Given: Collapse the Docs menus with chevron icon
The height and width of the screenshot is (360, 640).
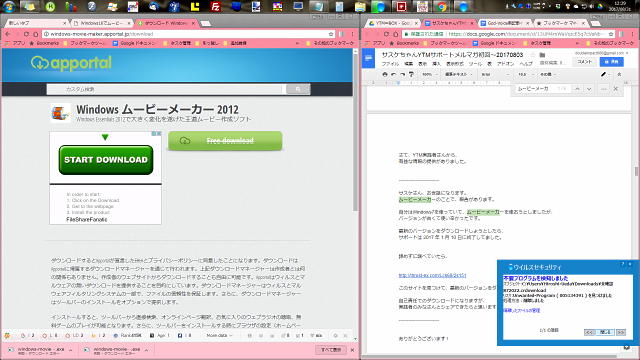Looking at the screenshot, I should 619,74.
